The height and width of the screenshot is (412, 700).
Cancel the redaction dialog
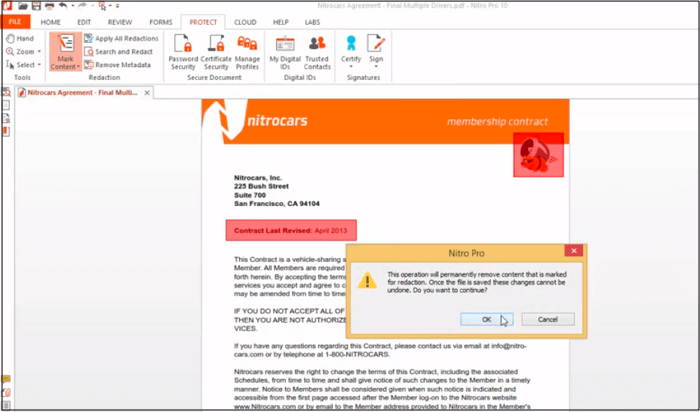point(548,319)
